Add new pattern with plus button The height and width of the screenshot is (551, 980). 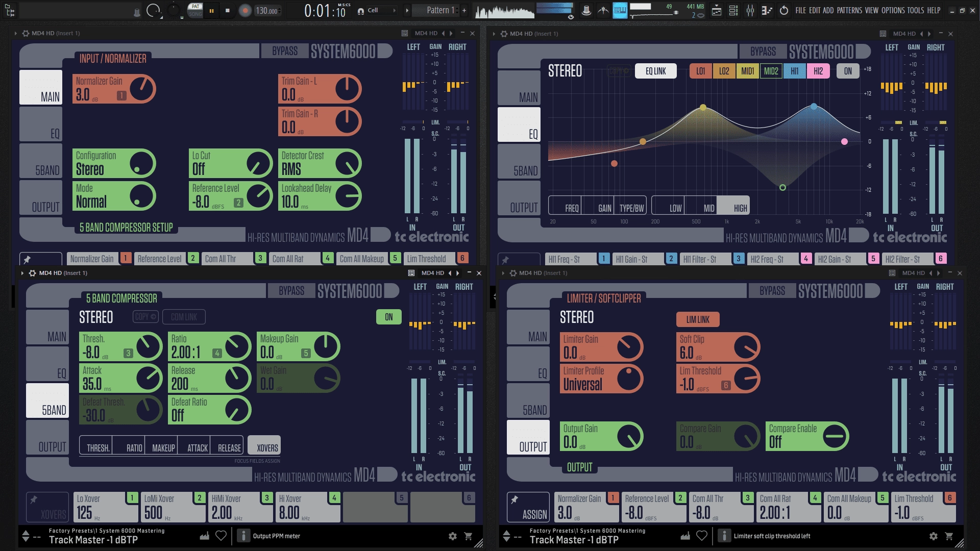464,10
